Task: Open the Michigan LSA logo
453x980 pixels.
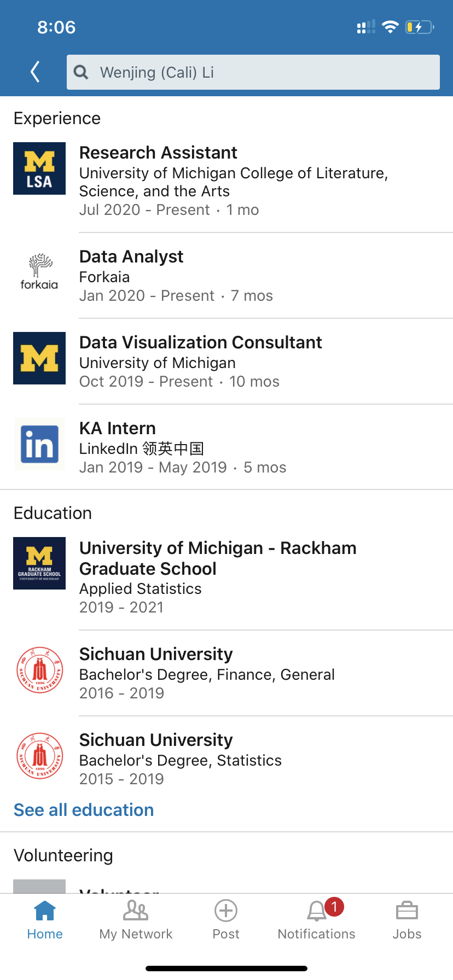Action: 39,168
